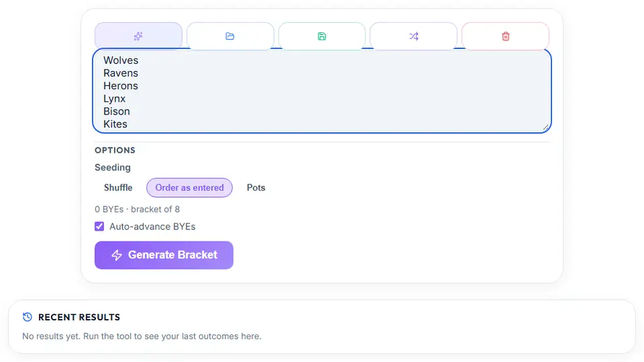
Task: Clear the list with the red trash icon
Action: point(506,36)
